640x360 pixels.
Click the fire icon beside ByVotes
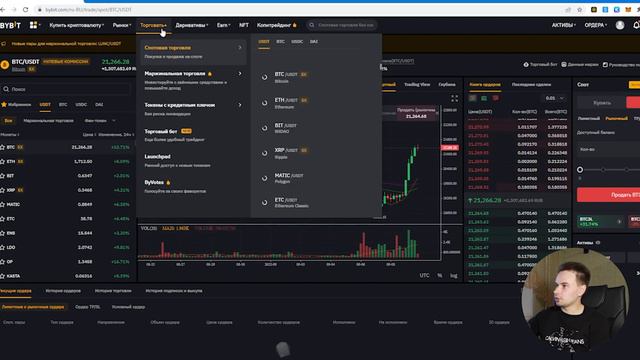(x=168, y=182)
